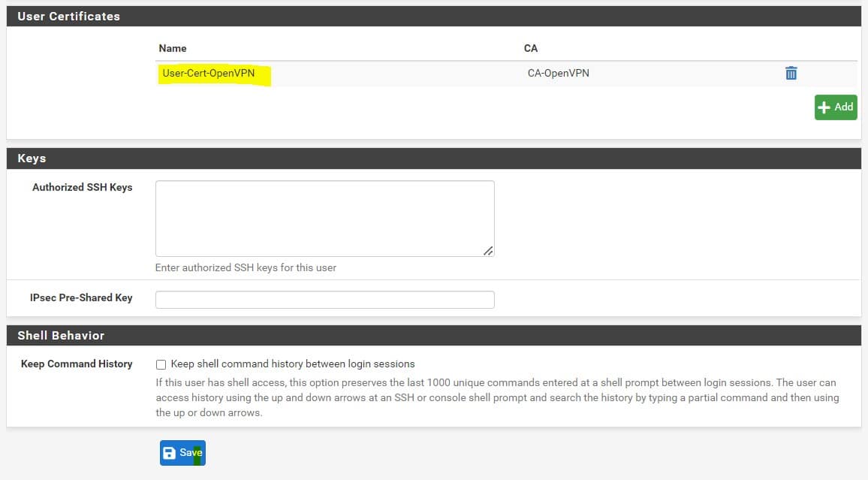The height and width of the screenshot is (480, 868).
Task: Enable Keep shell command history checkbox
Action: pos(161,364)
